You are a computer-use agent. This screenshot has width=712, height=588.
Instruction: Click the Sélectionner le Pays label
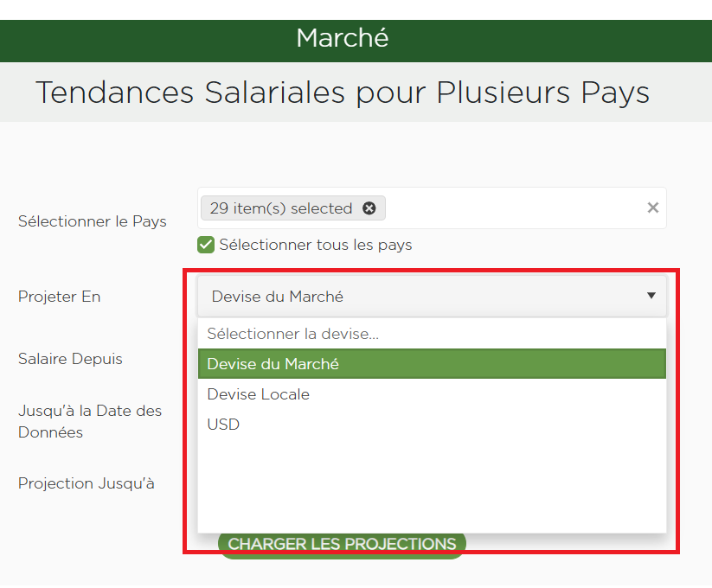pos(93,221)
